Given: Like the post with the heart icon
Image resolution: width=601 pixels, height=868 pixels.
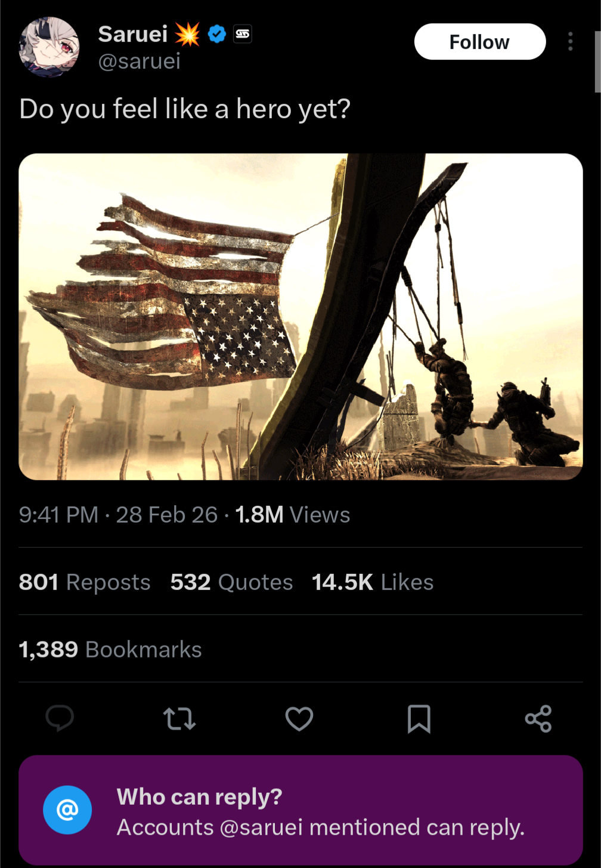Looking at the screenshot, I should point(299,719).
